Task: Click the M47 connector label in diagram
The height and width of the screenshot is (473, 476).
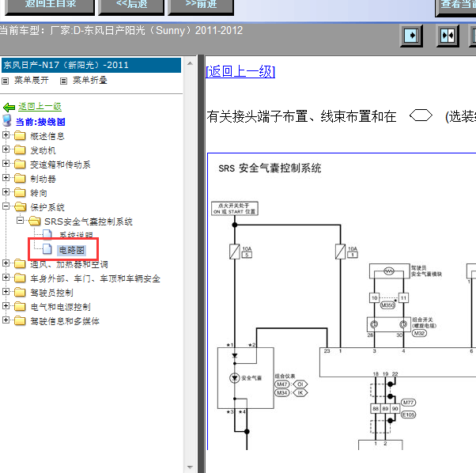Action: point(282,384)
